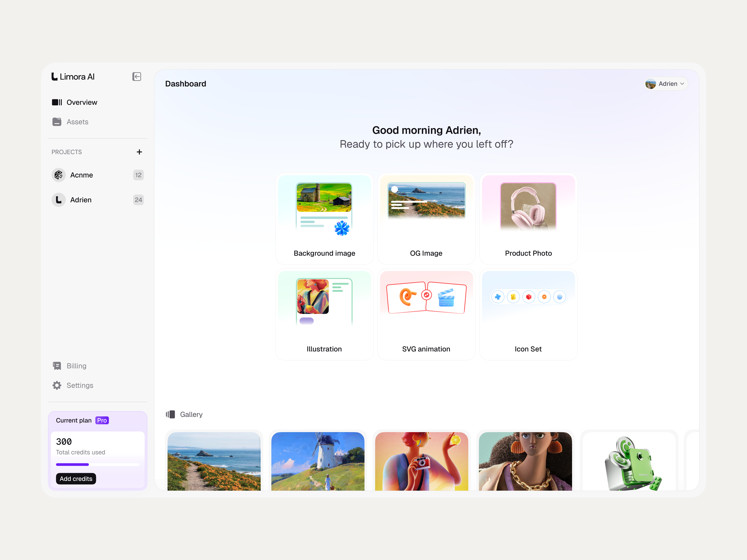This screenshot has height=560, width=747.
Task: Open the Adrien account dropdown chevron
Action: (x=682, y=84)
